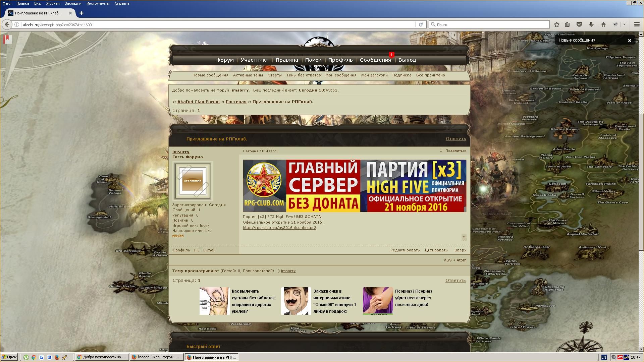
Task: Reload the current page
Action: pyautogui.click(x=421, y=24)
